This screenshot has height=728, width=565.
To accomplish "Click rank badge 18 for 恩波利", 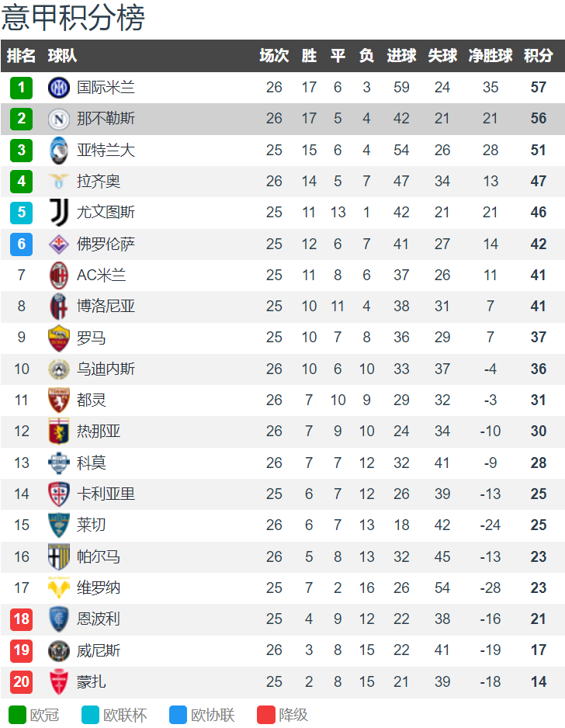I will [x=22, y=619].
